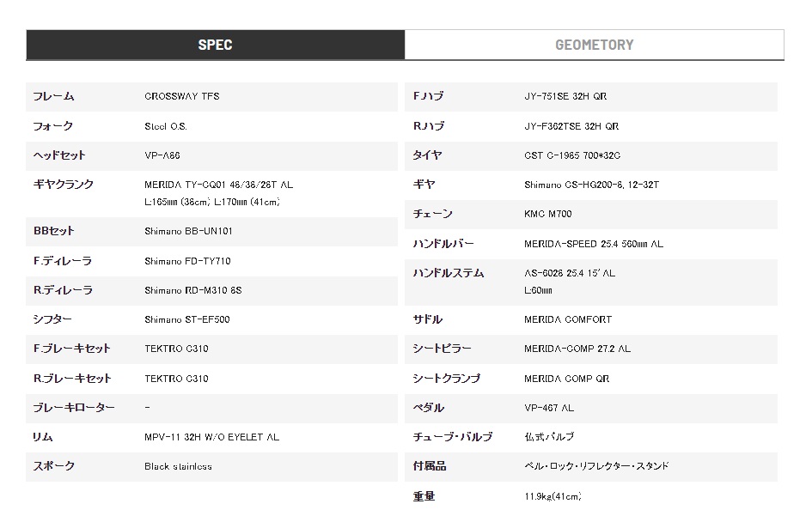Click the MPV-11 32H rim spec
The height and width of the screenshot is (528, 812).
click(x=211, y=437)
